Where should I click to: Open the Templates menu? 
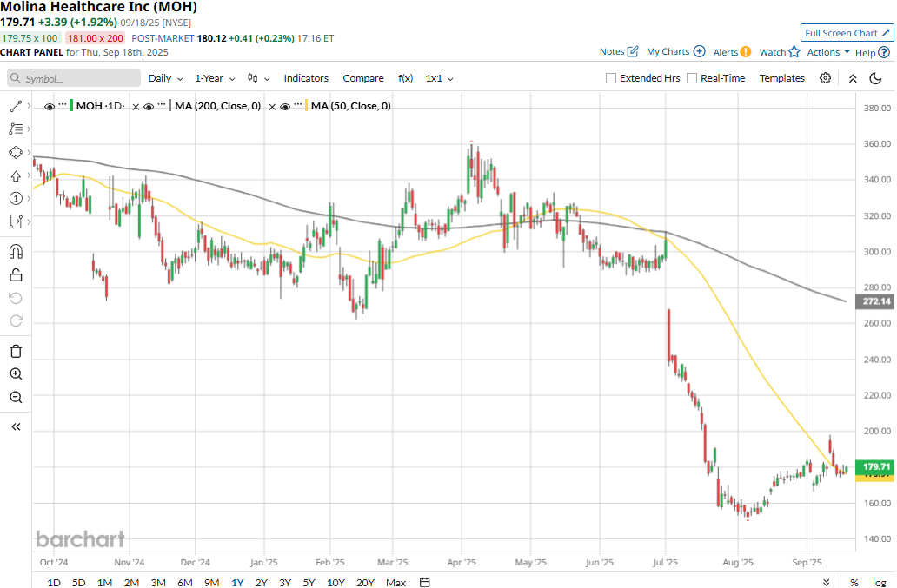(x=782, y=78)
